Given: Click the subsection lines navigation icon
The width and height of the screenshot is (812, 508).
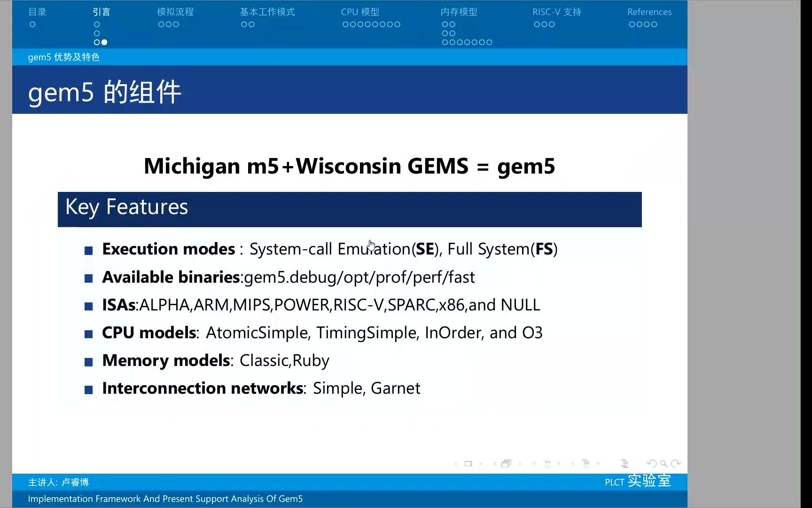Looking at the screenshot, I should pyautogui.click(x=547, y=464).
